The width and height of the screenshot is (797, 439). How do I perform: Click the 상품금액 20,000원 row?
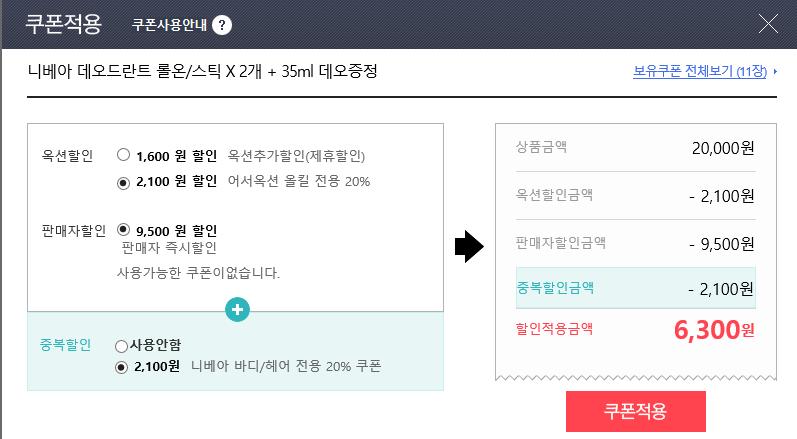635,148
